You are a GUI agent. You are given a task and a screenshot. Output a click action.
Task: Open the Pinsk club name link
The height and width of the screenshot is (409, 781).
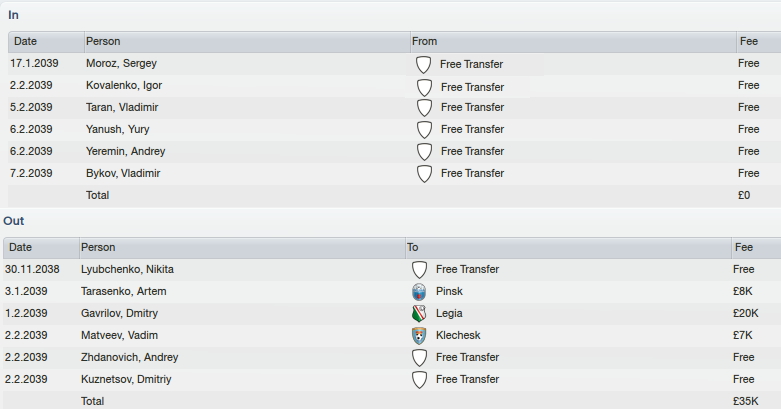(x=449, y=291)
